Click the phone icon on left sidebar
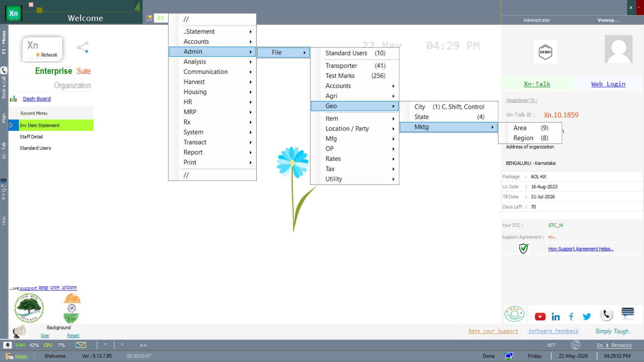The height and width of the screenshot is (362, 644). point(4,70)
